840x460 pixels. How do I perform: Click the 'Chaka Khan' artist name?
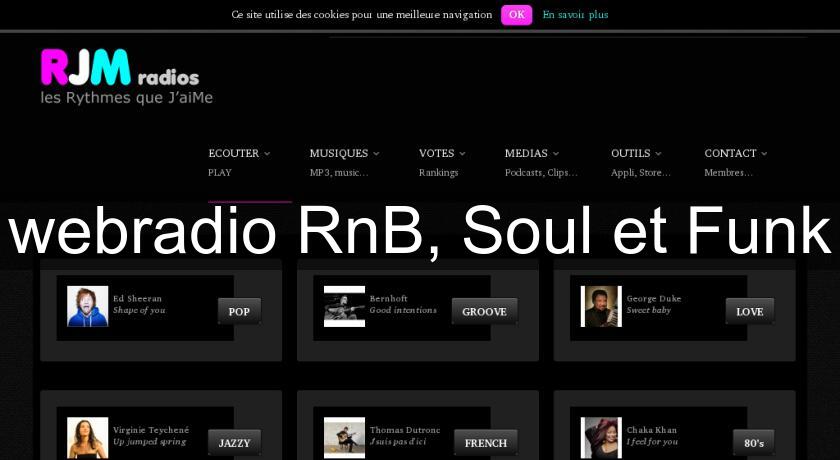651,429
